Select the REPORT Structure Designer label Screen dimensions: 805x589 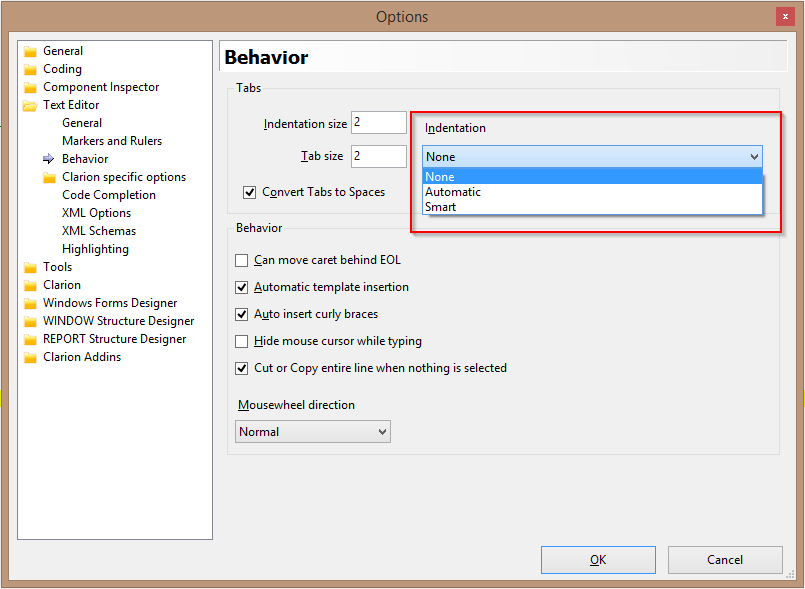pos(114,339)
